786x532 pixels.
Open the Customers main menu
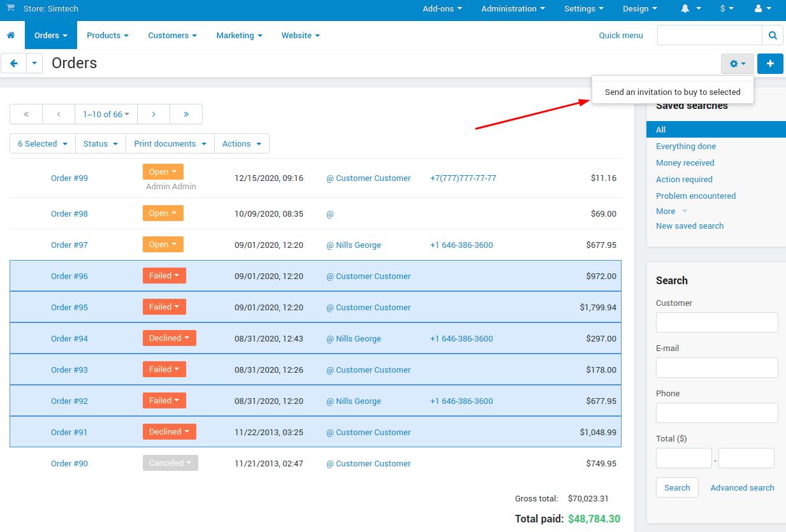(173, 36)
